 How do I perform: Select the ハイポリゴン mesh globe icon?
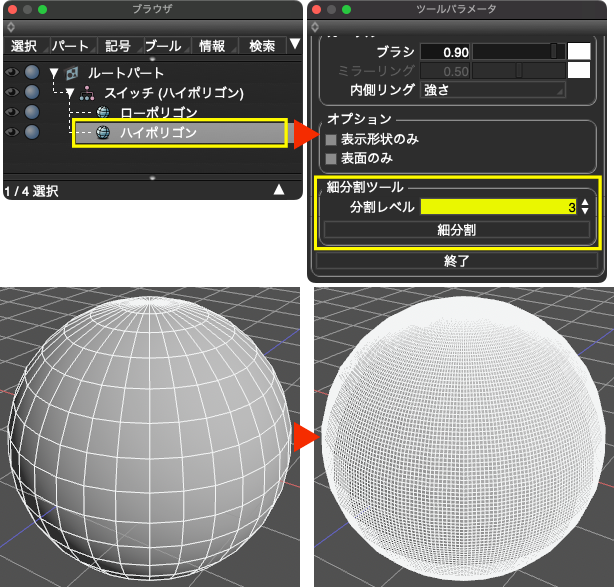102,132
